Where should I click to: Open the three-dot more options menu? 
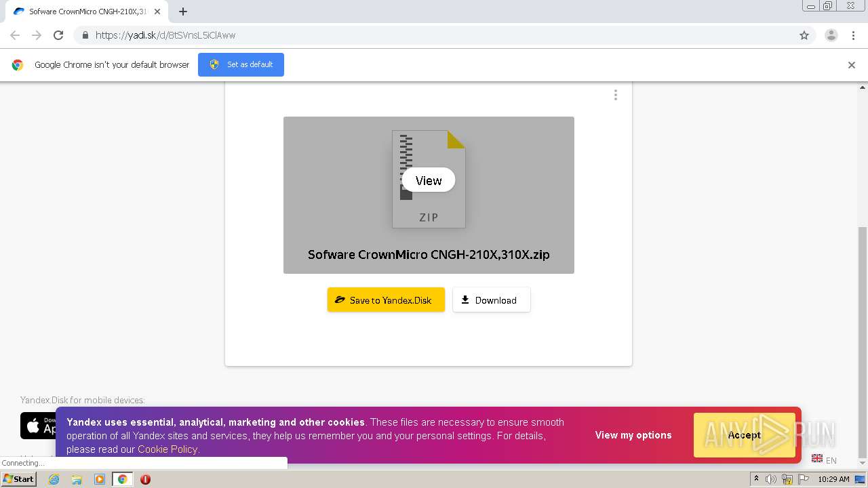pos(615,96)
